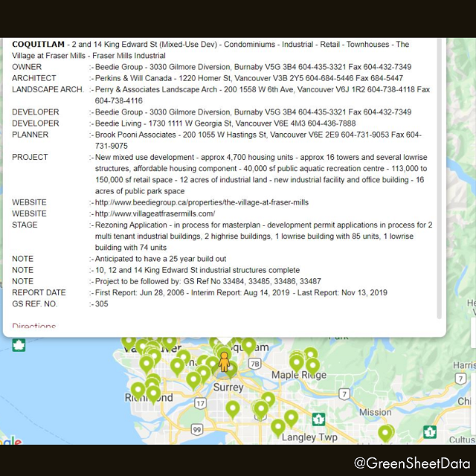Click the green pin over Maple Ridge's 'd'
This screenshot has height=476, width=476.
point(312,366)
